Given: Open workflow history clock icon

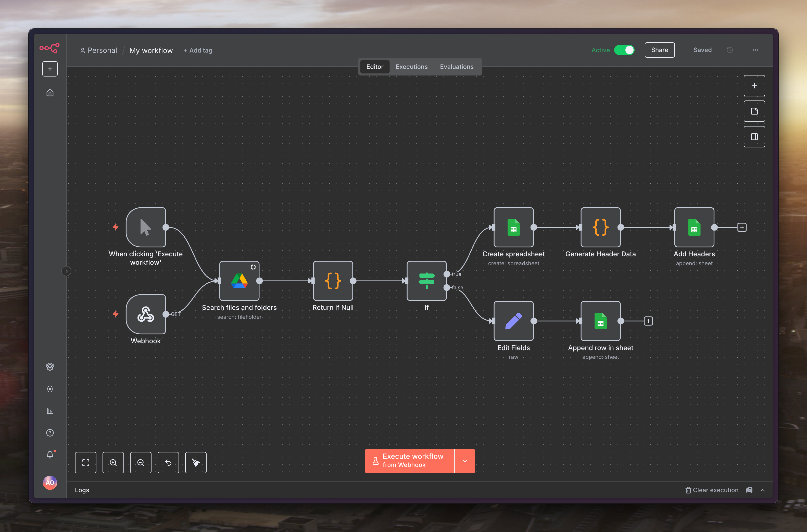Looking at the screenshot, I should (730, 50).
